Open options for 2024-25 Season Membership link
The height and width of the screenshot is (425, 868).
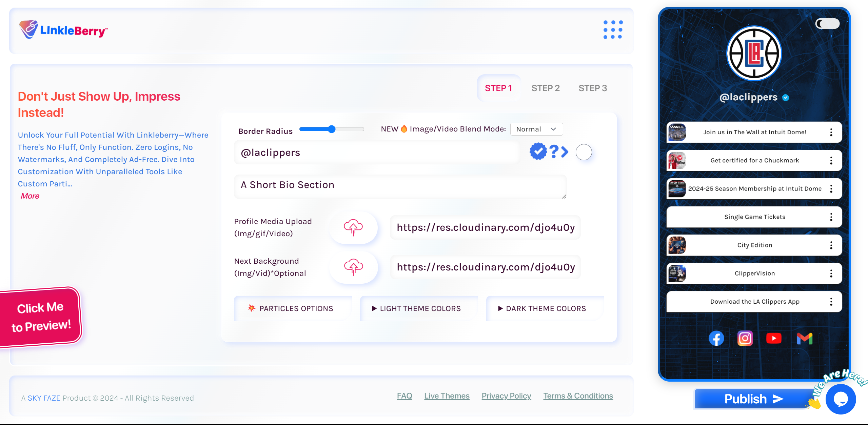831,189
